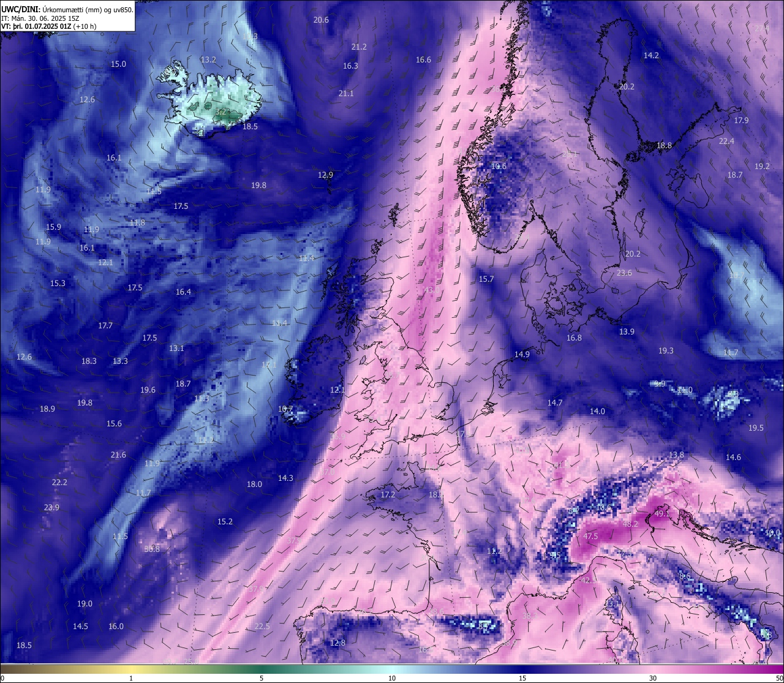This screenshot has width=784, height=683.
Task: Click the 47.5 map value
Action: 590,537
